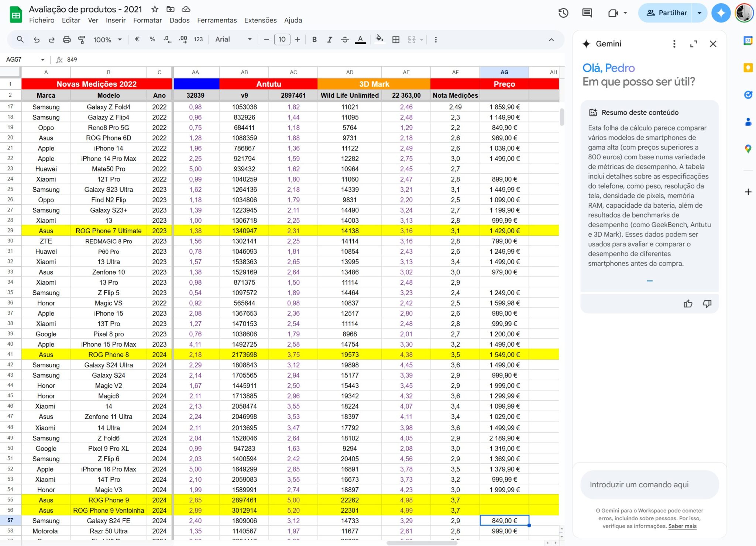The image size is (756, 546).
Task: Open the 123 number format menu
Action: [198, 39]
